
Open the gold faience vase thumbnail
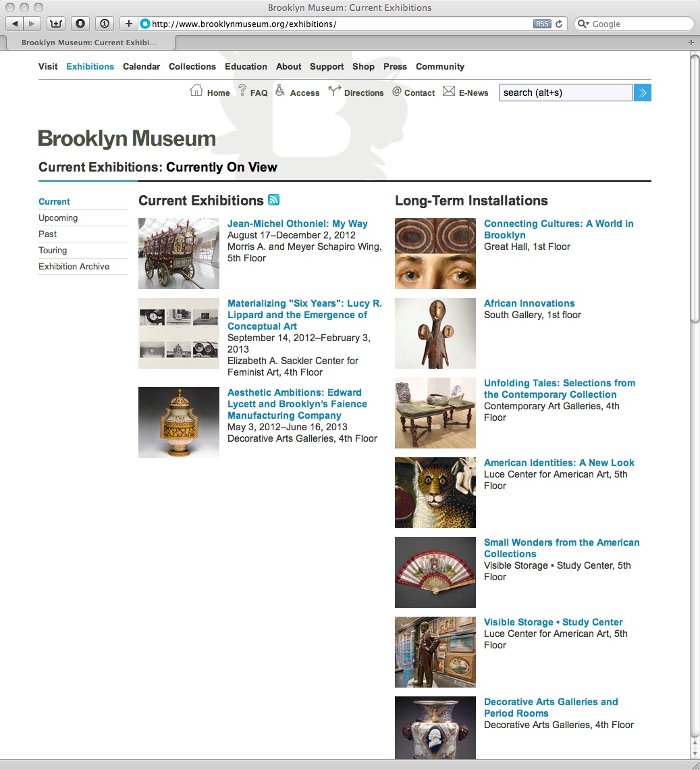click(x=179, y=422)
